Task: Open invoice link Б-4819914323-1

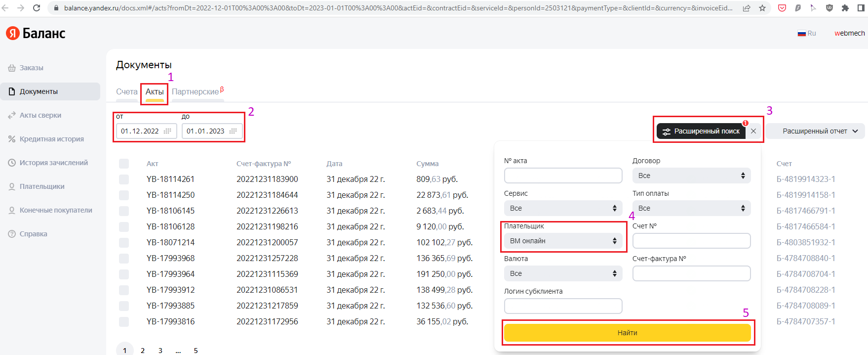Action: point(806,179)
